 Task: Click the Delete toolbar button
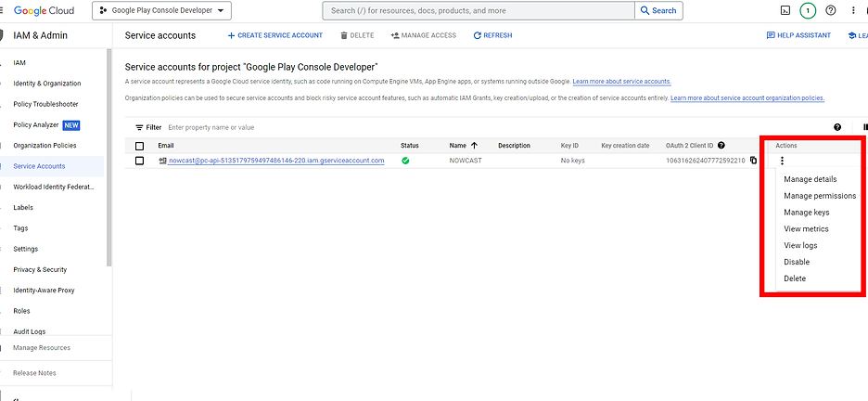[x=357, y=35]
